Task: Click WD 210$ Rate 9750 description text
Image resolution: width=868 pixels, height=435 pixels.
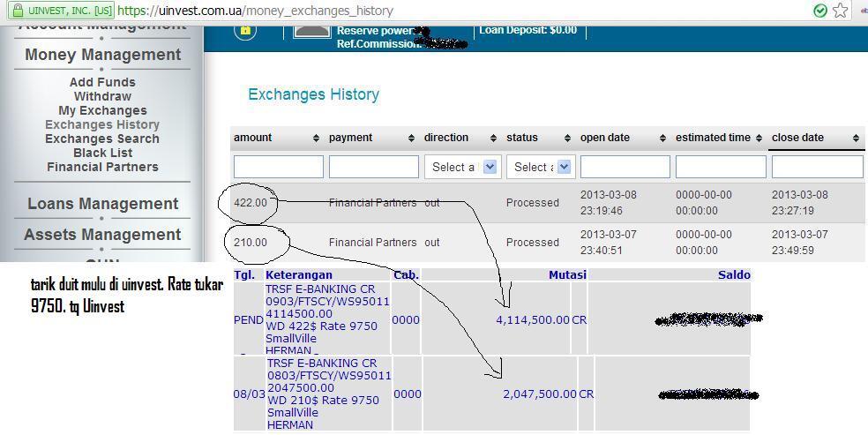Action: pyautogui.click(x=323, y=400)
